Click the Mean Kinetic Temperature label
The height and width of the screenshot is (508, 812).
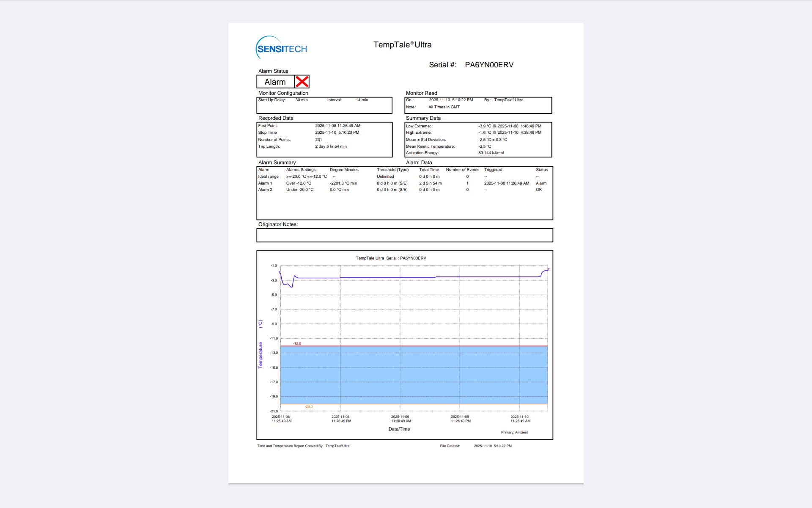[430, 146]
